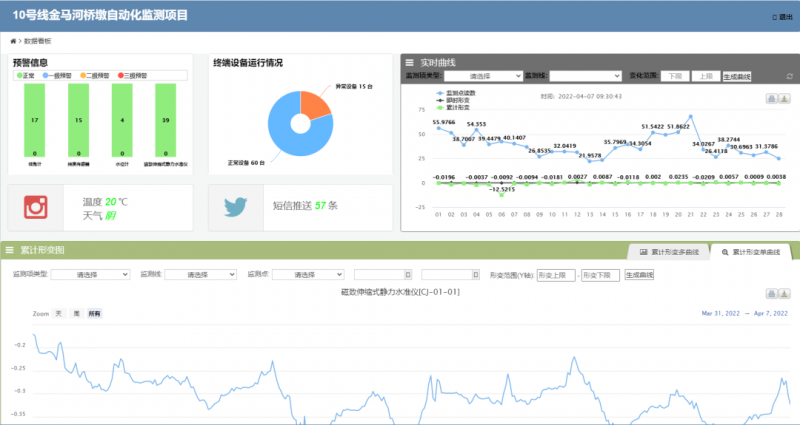The height and width of the screenshot is (425, 800).
Task: Toggle the 正常 legend item in 预警信息
Action: click(x=26, y=75)
